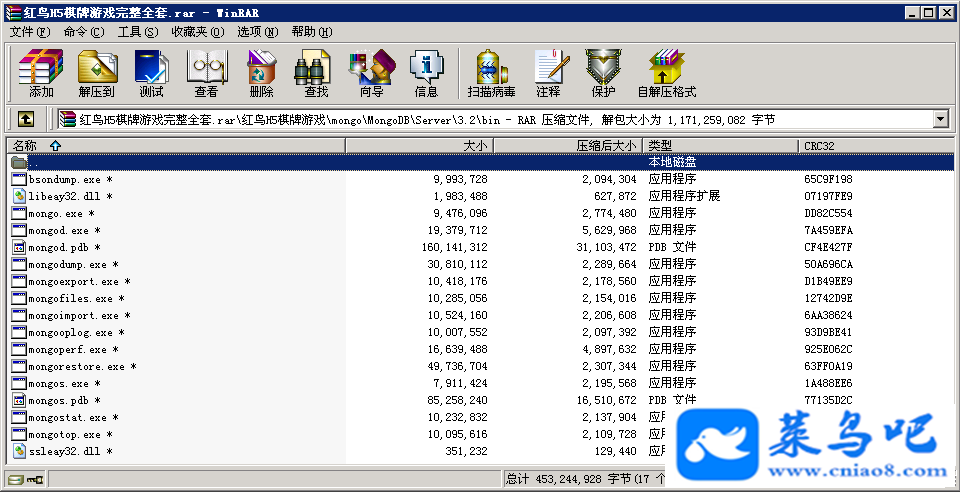Sort by the 压缩后大小 column header
The height and width of the screenshot is (492, 960).
[x=568, y=146]
